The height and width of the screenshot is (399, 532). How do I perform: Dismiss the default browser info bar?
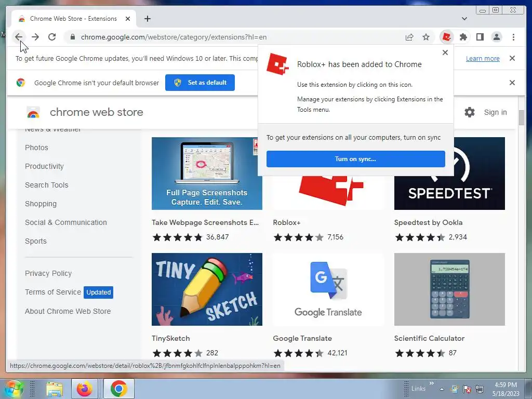[512, 83]
